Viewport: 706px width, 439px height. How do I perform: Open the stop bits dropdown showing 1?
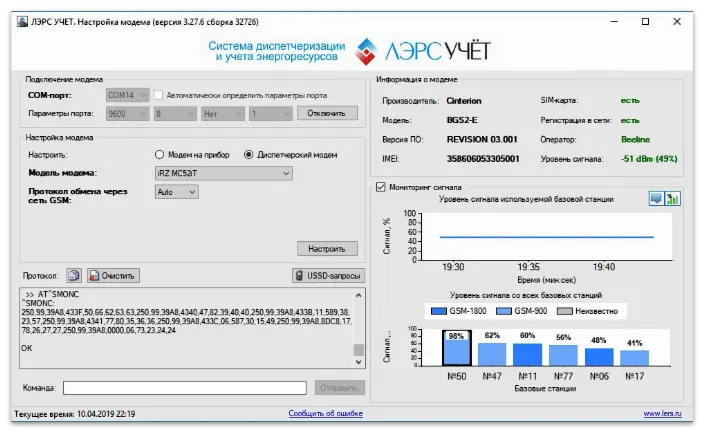coord(271,114)
